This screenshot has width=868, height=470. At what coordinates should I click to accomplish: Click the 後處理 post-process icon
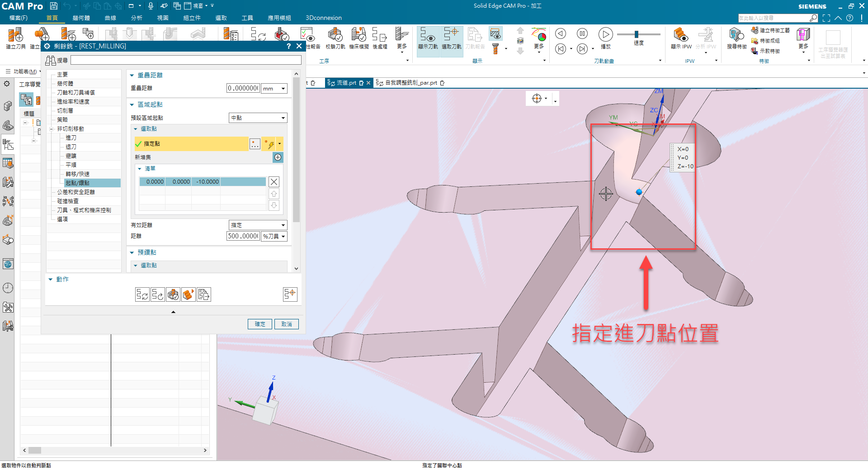[380, 38]
